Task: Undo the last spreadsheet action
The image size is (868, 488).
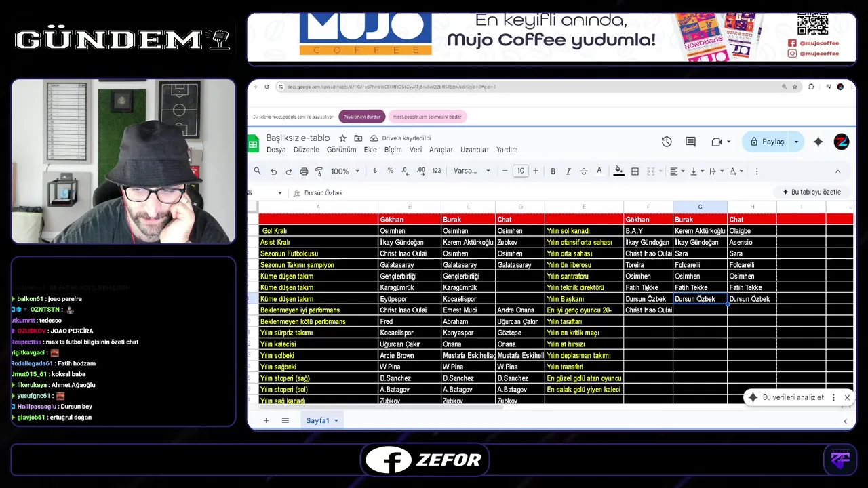Action: [273, 171]
